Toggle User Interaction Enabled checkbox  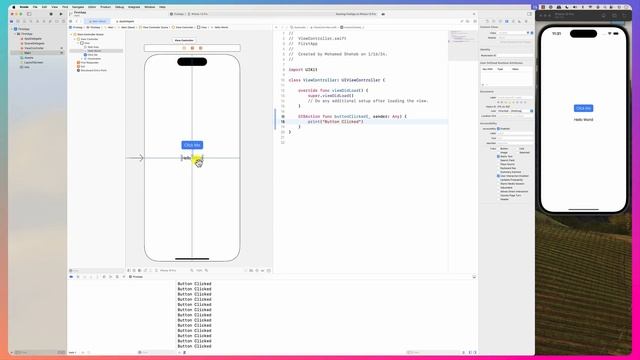[498, 176]
